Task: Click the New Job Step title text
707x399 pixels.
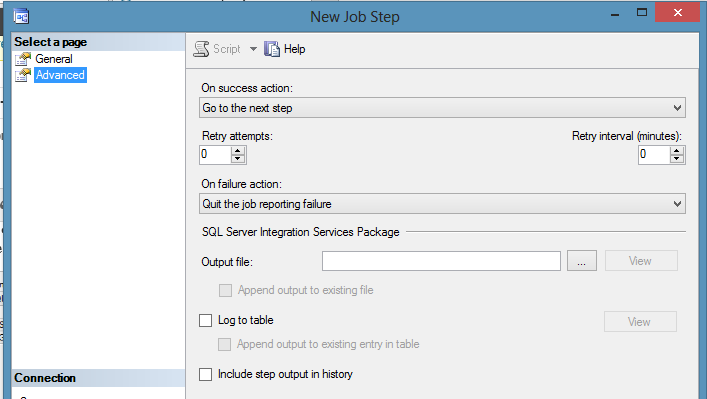Action: tap(355, 17)
